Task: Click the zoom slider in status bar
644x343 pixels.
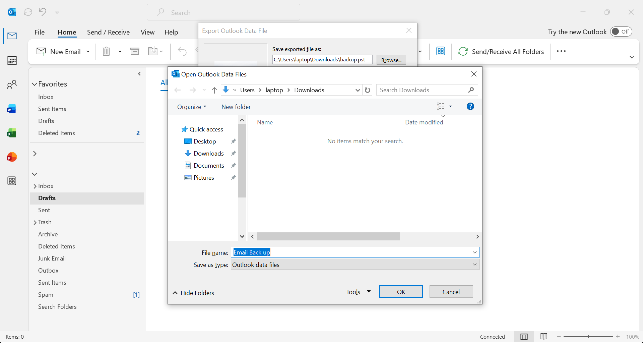Action: 588,337
